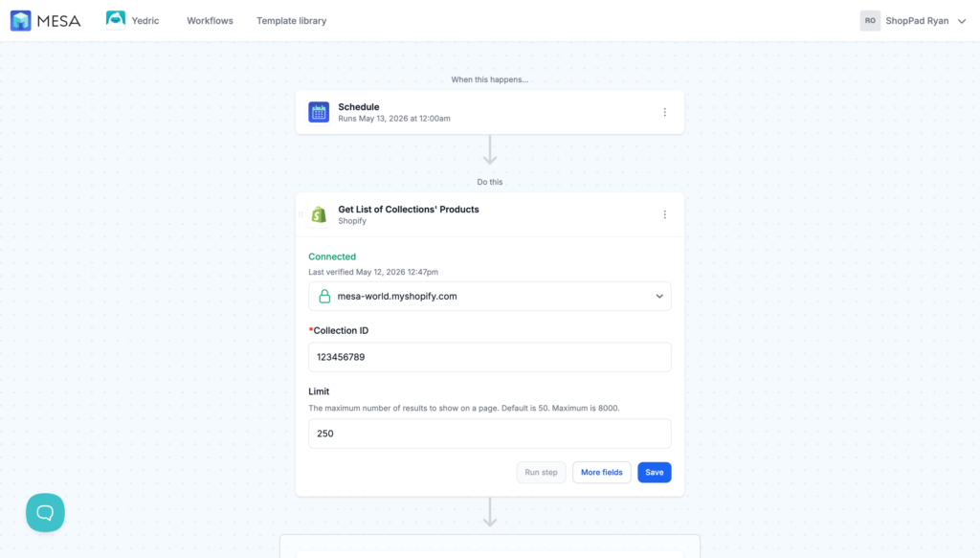This screenshot has width=980, height=558.
Task: Open the Schedule step three-dot menu
Action: point(665,113)
